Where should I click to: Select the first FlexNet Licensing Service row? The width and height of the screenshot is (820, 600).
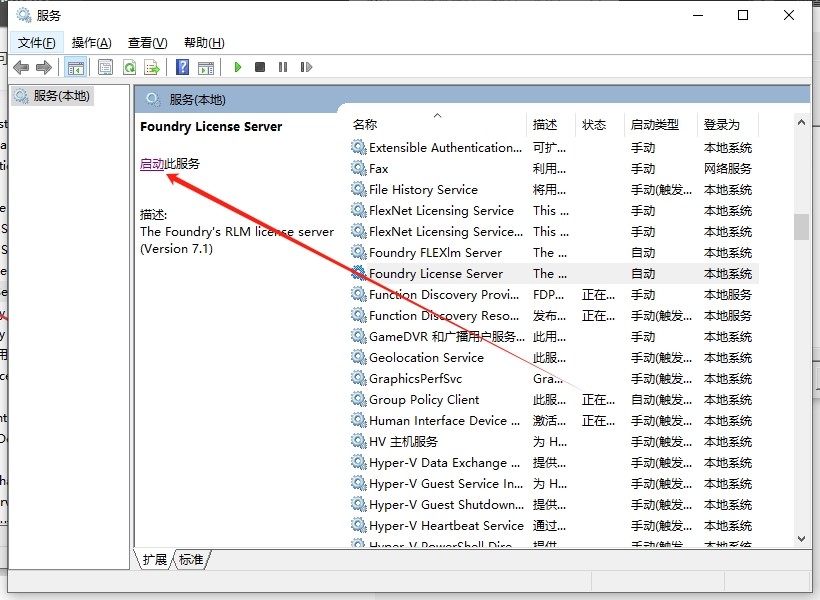point(554,210)
